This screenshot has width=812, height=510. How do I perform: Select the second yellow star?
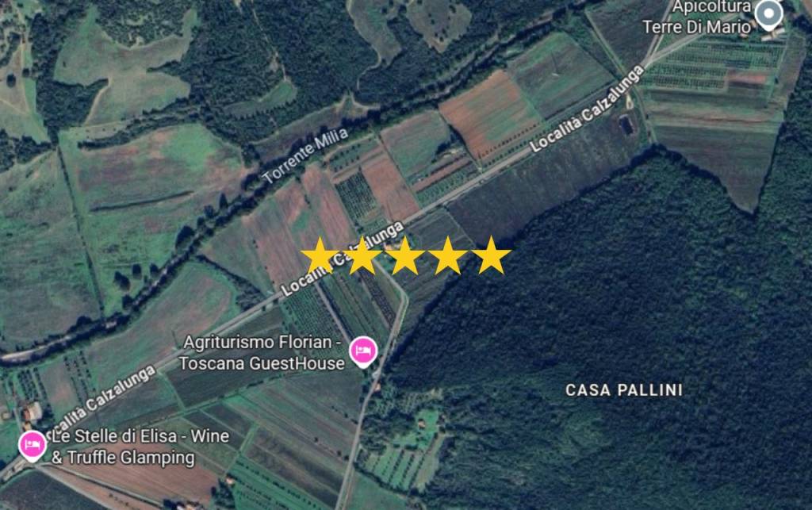coord(362,255)
